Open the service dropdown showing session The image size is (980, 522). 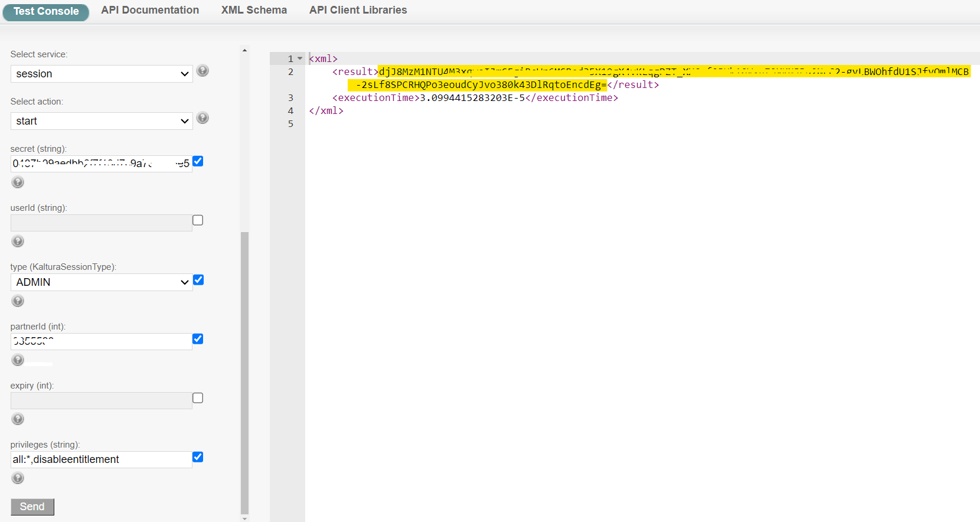click(x=102, y=74)
